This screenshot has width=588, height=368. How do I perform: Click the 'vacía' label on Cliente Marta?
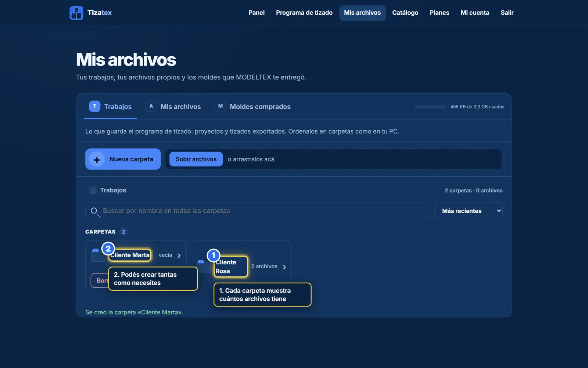(165, 255)
